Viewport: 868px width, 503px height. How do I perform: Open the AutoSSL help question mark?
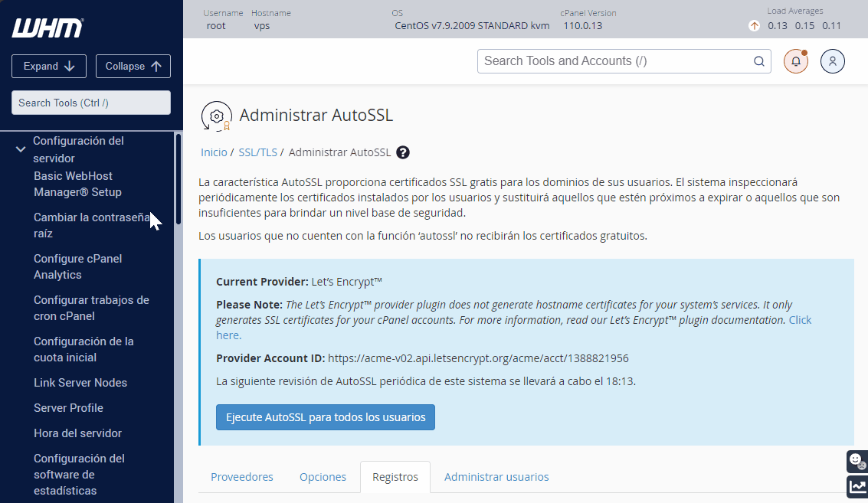[403, 152]
